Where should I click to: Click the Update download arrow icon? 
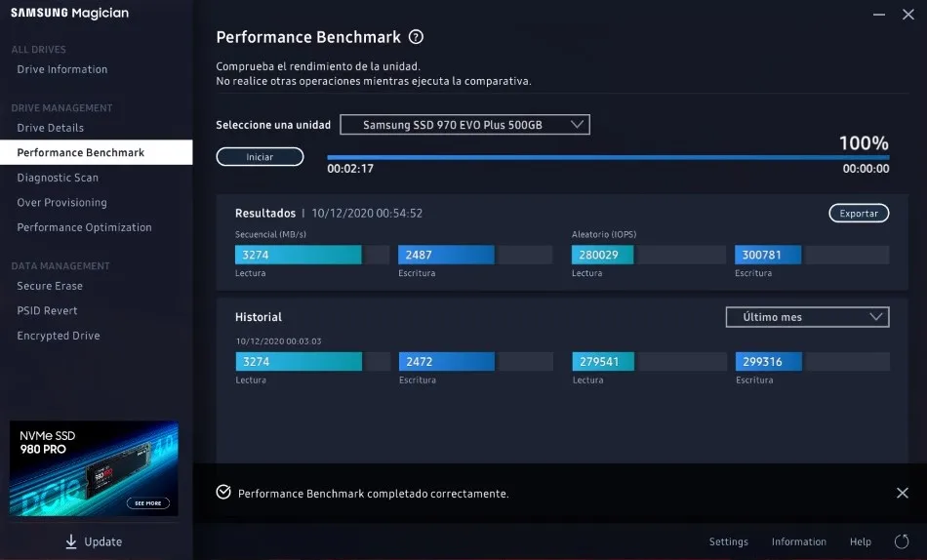point(71,541)
